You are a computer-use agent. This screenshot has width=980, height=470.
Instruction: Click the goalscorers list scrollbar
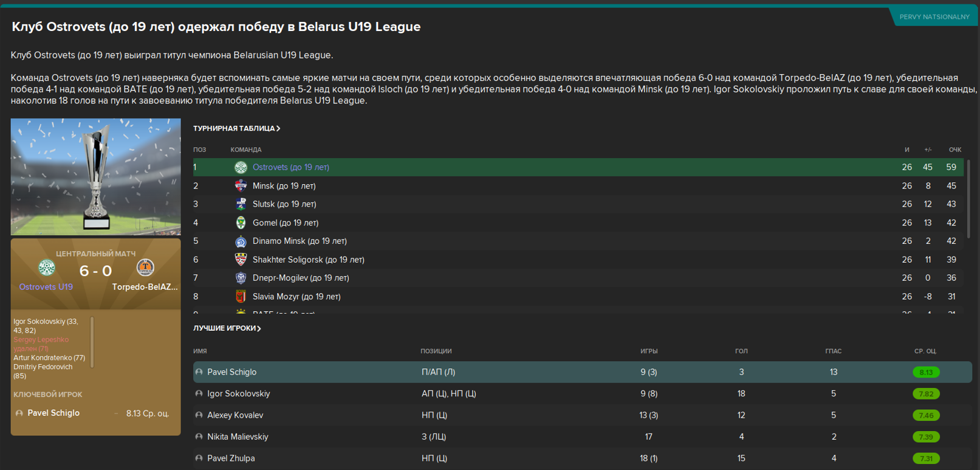point(92,342)
